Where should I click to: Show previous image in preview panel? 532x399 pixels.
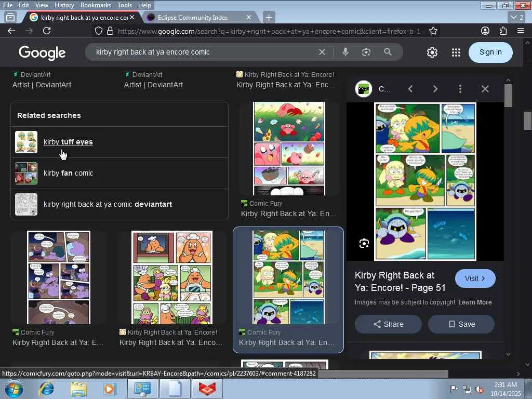point(410,89)
